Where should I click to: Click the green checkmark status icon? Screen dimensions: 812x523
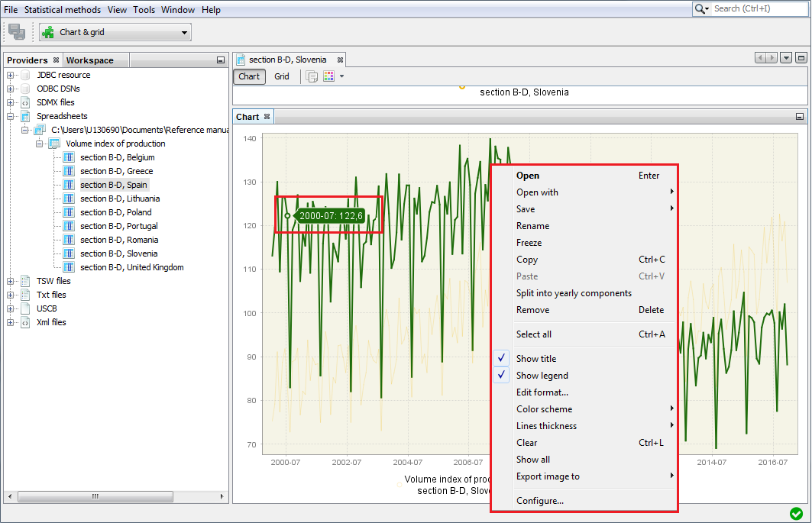(x=796, y=514)
